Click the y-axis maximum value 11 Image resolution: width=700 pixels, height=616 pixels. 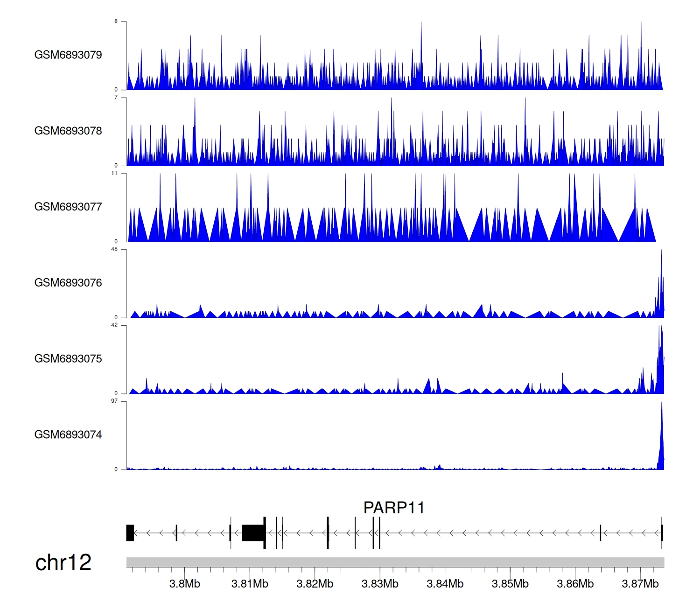coord(114,173)
